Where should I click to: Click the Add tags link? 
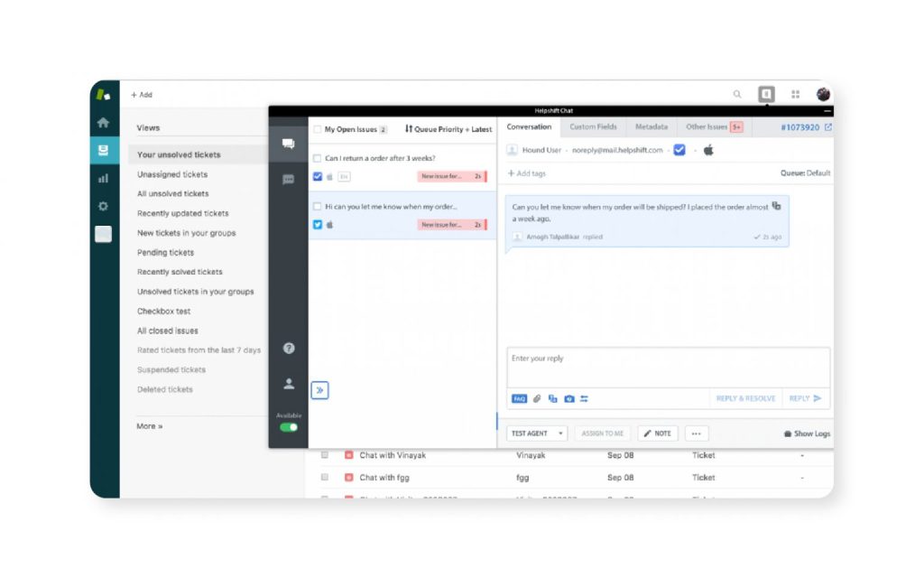coord(527,173)
